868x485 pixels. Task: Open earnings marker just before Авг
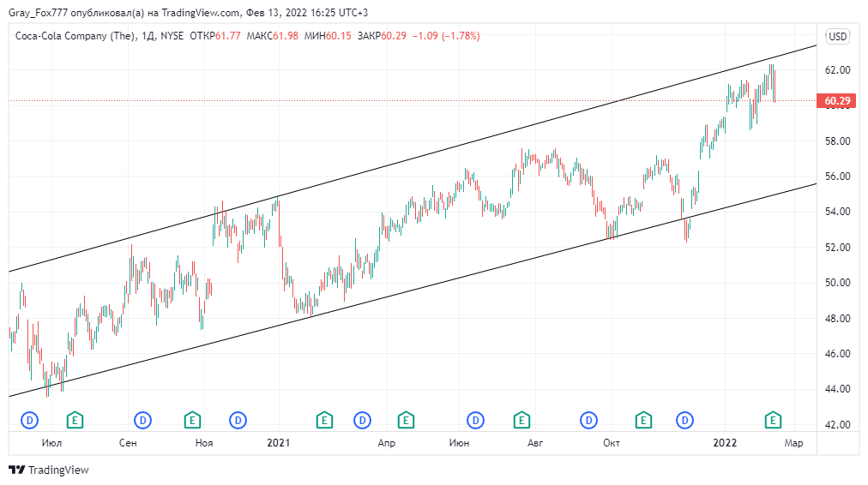tap(521, 421)
